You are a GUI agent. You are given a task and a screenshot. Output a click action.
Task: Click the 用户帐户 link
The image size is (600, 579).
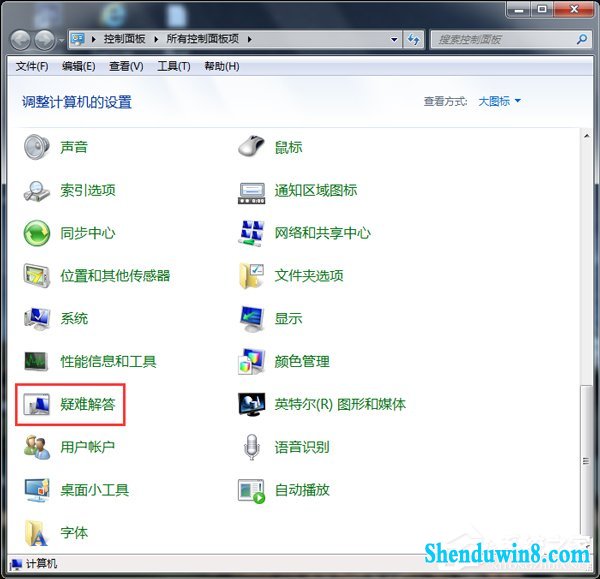(88, 447)
